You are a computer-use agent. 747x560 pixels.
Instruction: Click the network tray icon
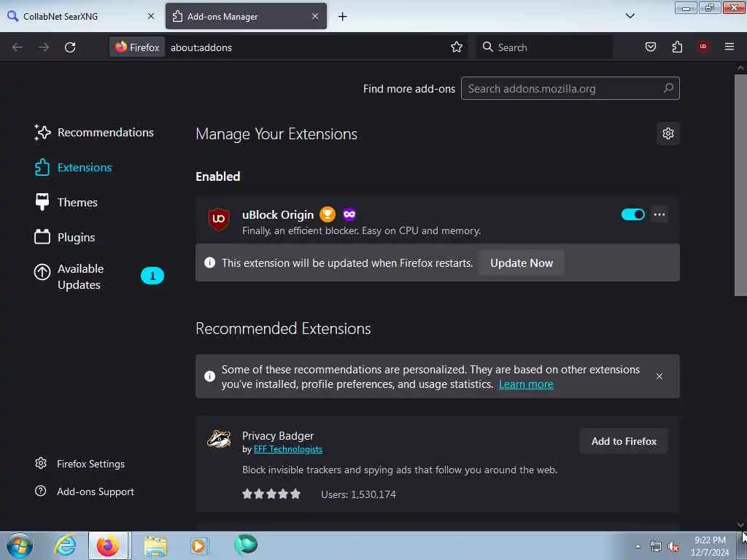pos(656,547)
